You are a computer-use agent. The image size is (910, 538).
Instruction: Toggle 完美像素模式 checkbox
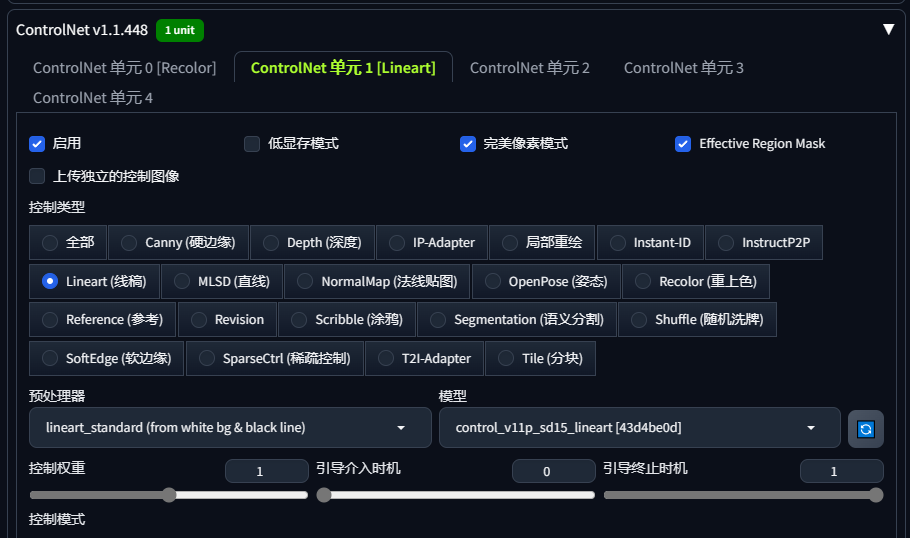click(468, 143)
